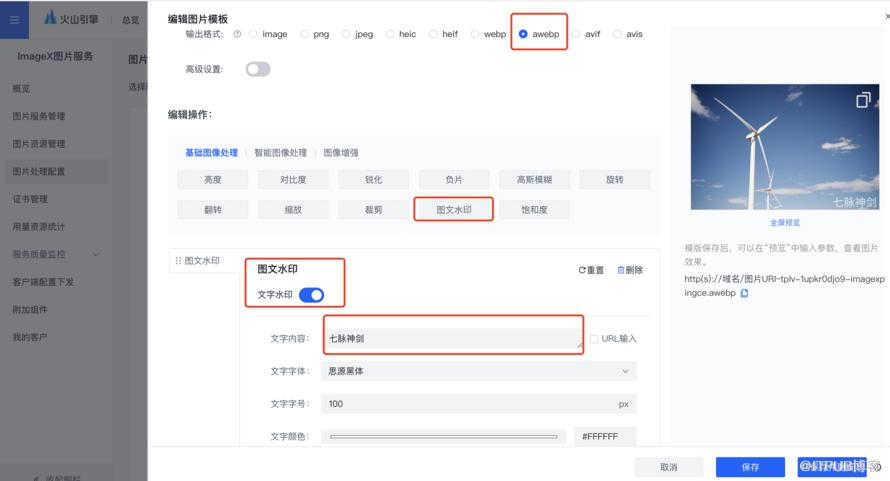The width and height of the screenshot is (890, 481).
Task: Select avis output format
Action: pos(617,34)
